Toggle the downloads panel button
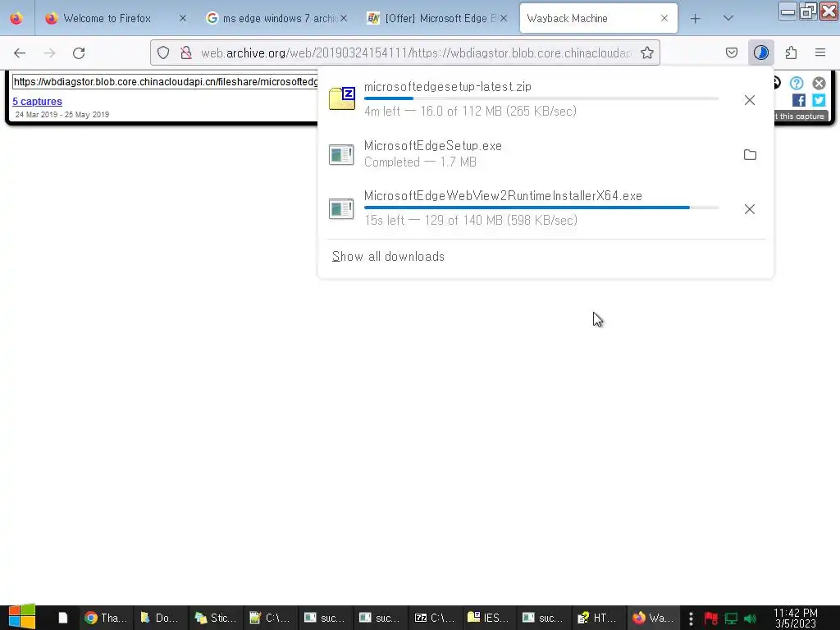840x630 pixels. [x=760, y=52]
